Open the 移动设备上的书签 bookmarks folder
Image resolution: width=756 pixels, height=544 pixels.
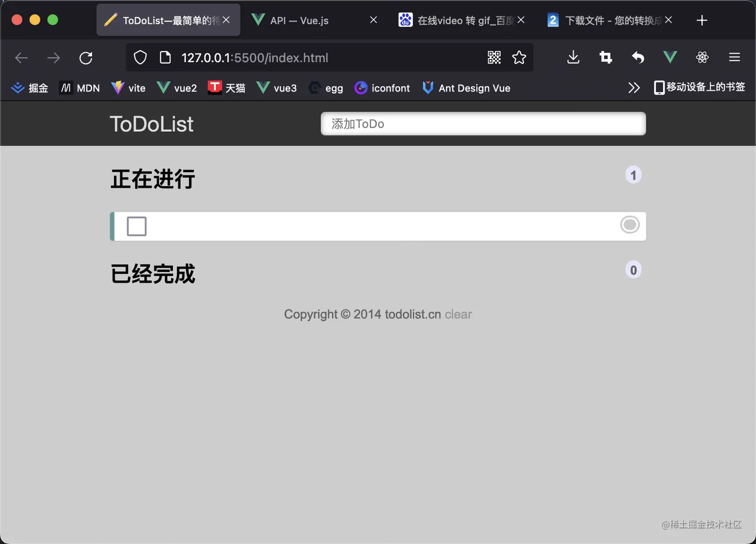pos(699,87)
